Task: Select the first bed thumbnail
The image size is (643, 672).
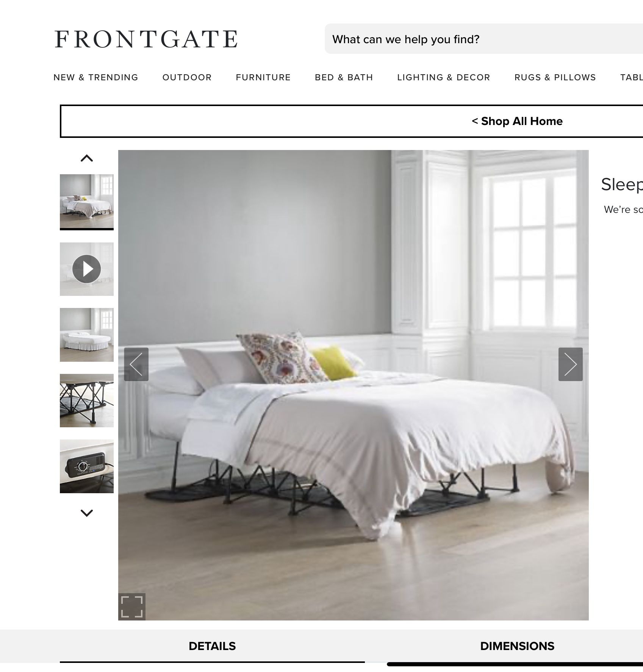Action: (x=87, y=201)
